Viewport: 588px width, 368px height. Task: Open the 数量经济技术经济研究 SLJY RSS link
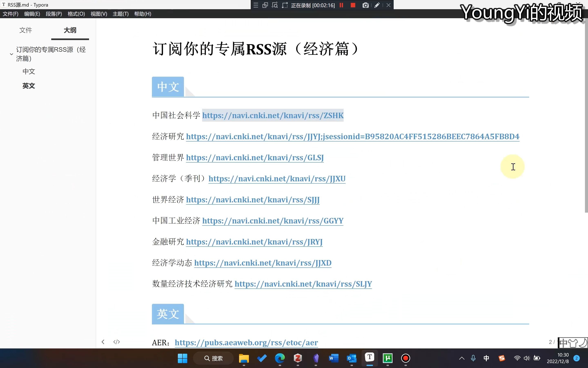click(x=303, y=284)
